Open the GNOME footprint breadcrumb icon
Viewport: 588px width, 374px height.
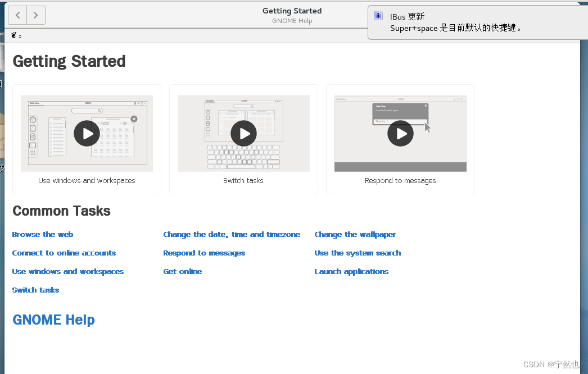pyautogui.click(x=14, y=35)
